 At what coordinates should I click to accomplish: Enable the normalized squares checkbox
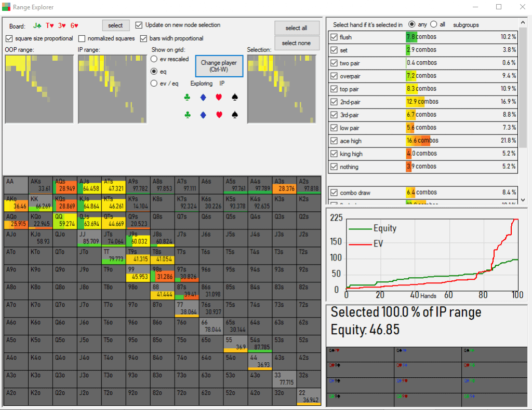[x=82, y=38]
